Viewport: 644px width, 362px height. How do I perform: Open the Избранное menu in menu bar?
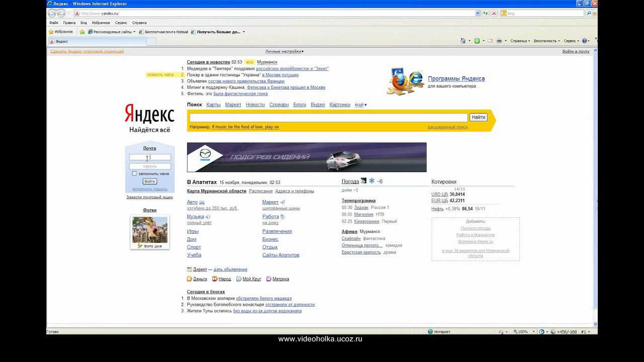[101, 23]
